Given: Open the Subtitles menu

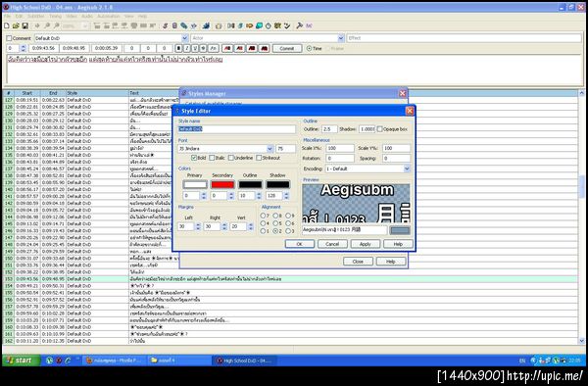Looking at the screenshot, I should click(x=35, y=17).
